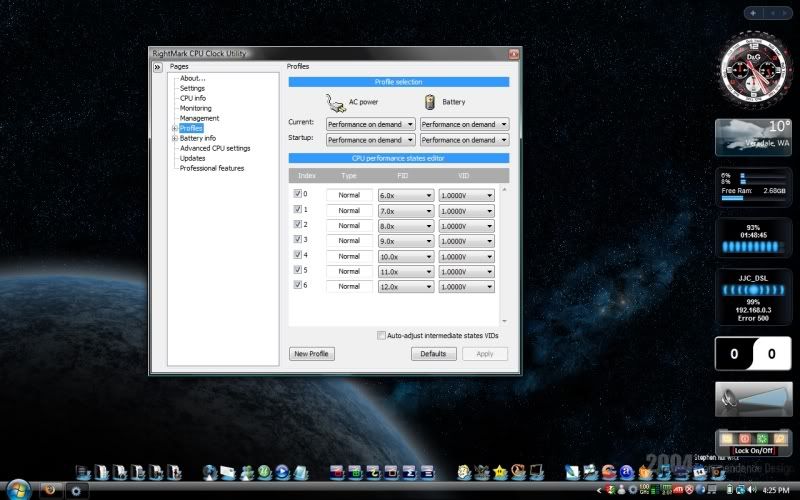Open the About... page

coord(192,79)
